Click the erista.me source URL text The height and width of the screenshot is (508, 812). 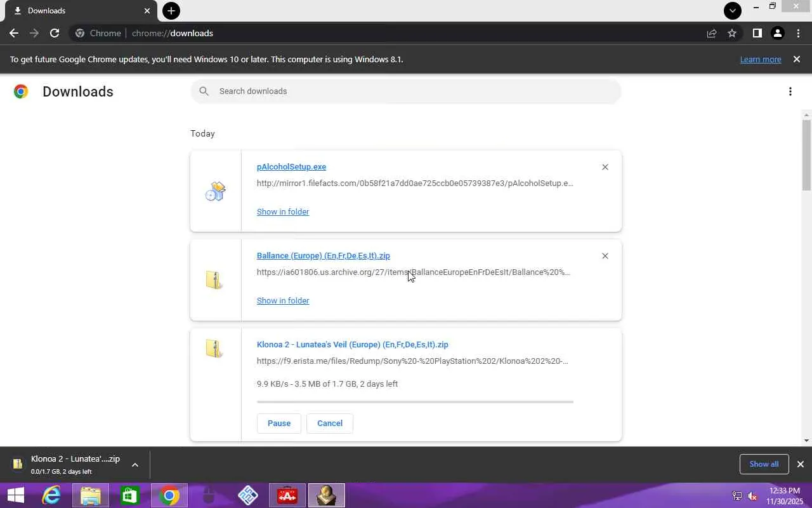(x=412, y=361)
